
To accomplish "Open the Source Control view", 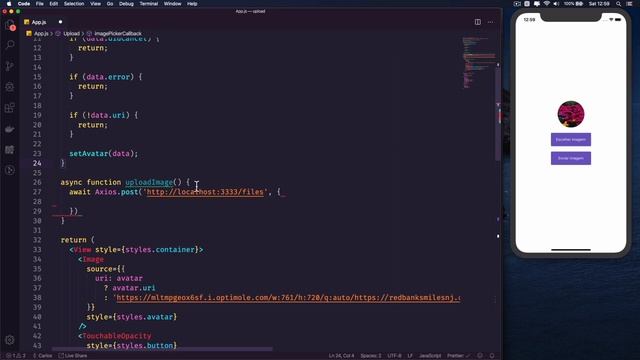I will pos(10,66).
